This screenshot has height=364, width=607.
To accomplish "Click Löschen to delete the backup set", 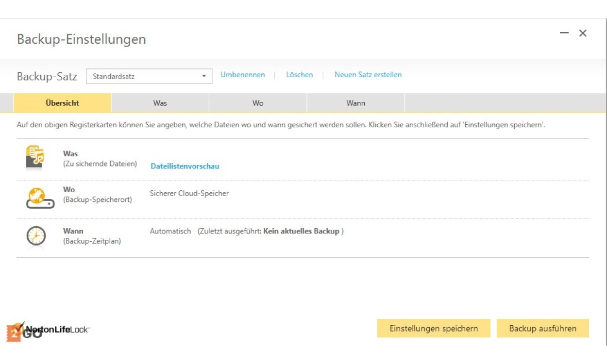I will point(299,75).
